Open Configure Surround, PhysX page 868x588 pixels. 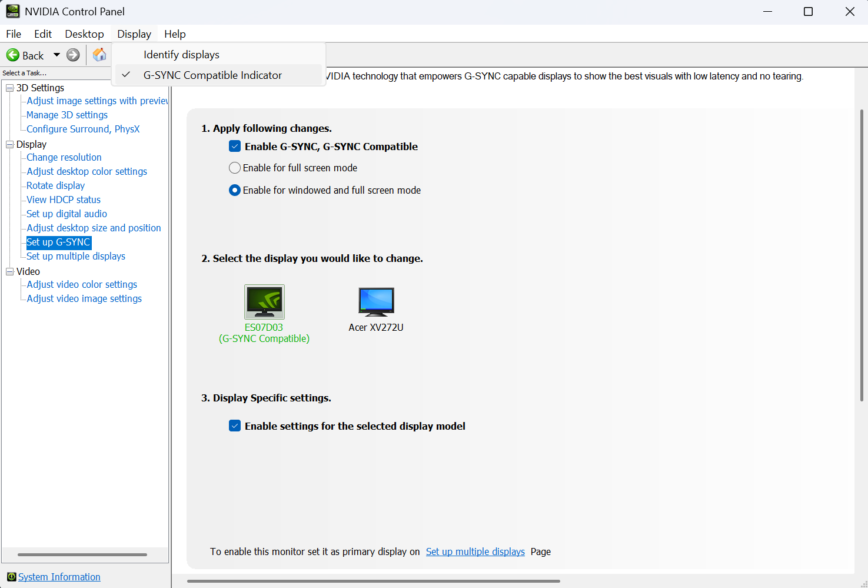coord(83,129)
